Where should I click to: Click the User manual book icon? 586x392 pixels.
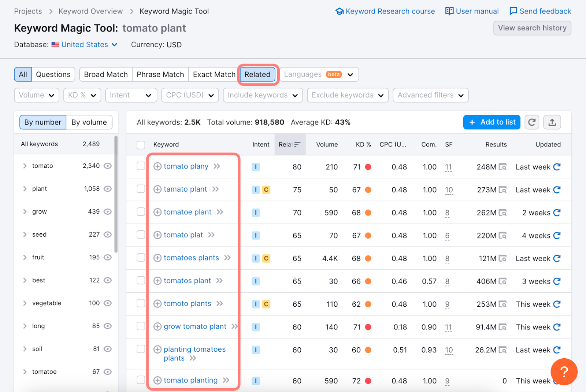449,11
